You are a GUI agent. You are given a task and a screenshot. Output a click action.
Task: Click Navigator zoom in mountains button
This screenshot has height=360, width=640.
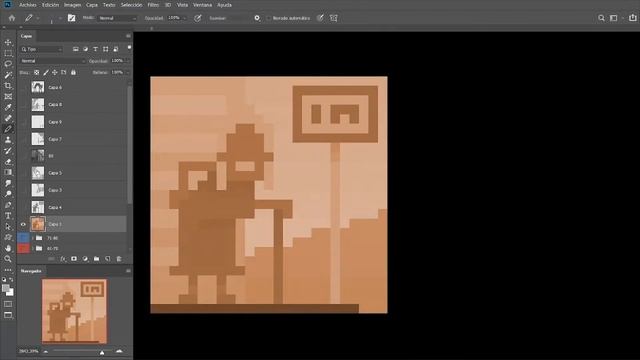[x=119, y=351]
